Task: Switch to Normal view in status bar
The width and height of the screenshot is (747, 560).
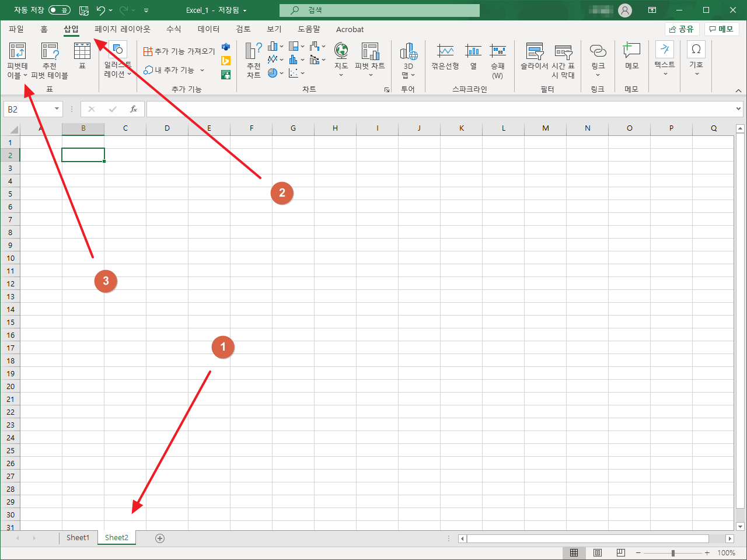Action: 574,553
